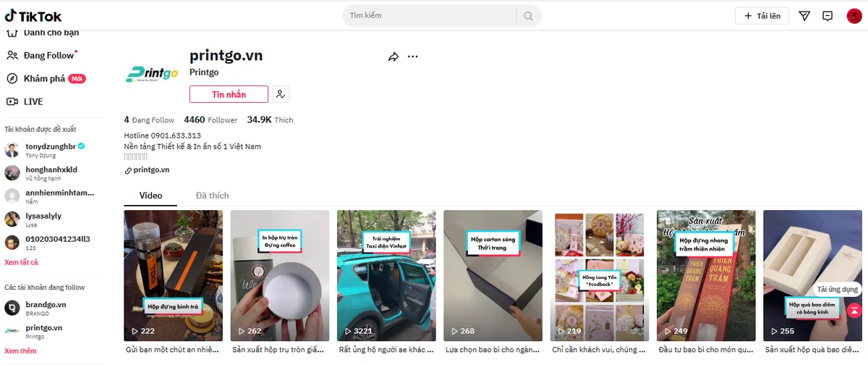The width and height of the screenshot is (868, 365).
Task: Click Hotline 0901.633.313 text
Action: 163,135
